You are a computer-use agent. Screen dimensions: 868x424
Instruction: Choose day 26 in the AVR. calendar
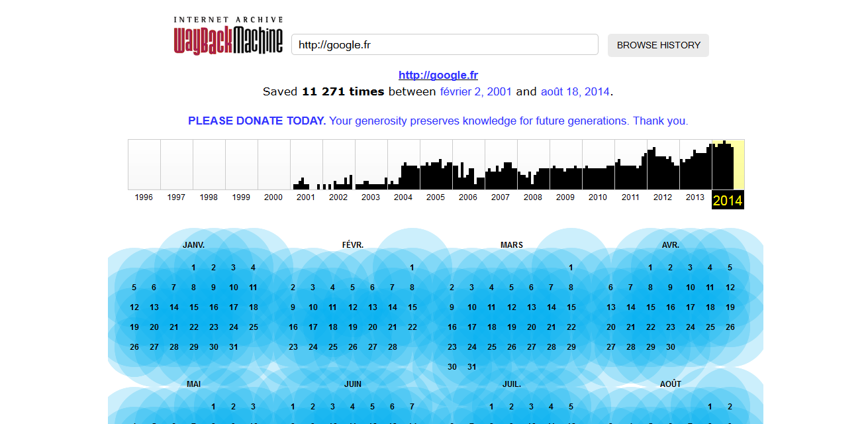730,327
